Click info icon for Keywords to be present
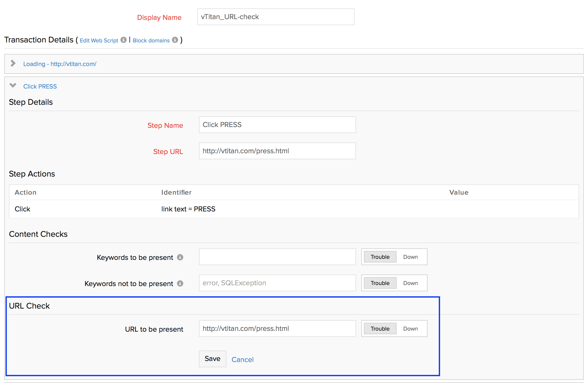Image resolution: width=588 pixels, height=383 pixels. click(x=180, y=257)
